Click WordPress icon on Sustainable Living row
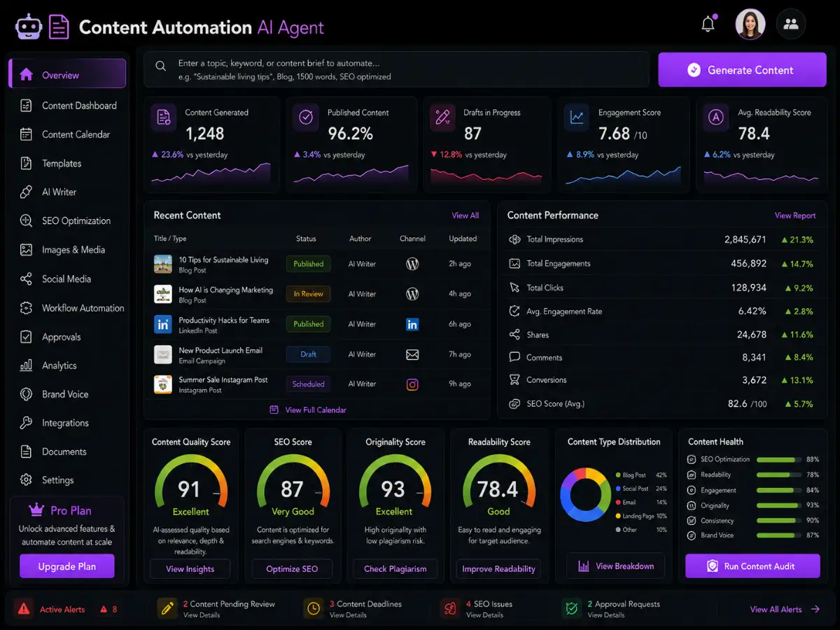This screenshot has width=840, height=630. [x=412, y=264]
